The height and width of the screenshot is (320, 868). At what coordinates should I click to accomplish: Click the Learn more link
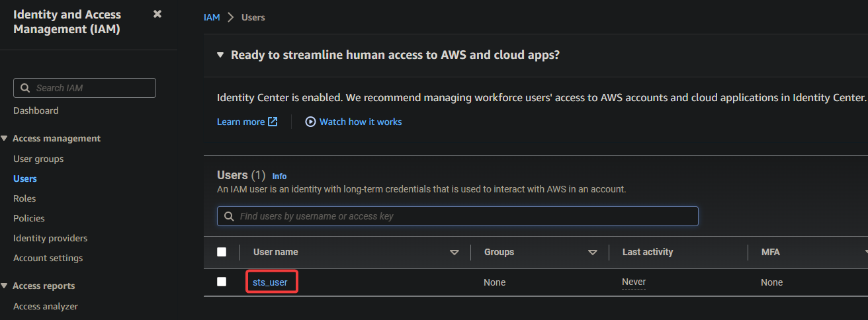tap(241, 122)
